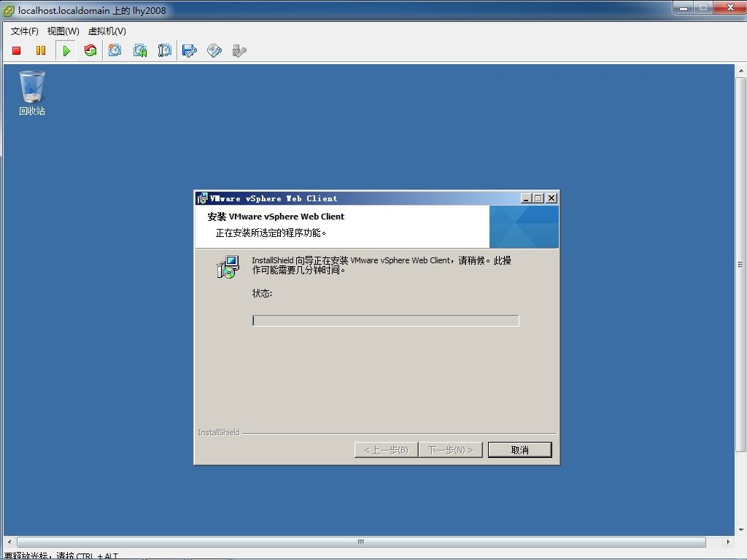Viewport: 747px width, 560px height.
Task: Click the Take snapshot icon
Action: [x=115, y=50]
